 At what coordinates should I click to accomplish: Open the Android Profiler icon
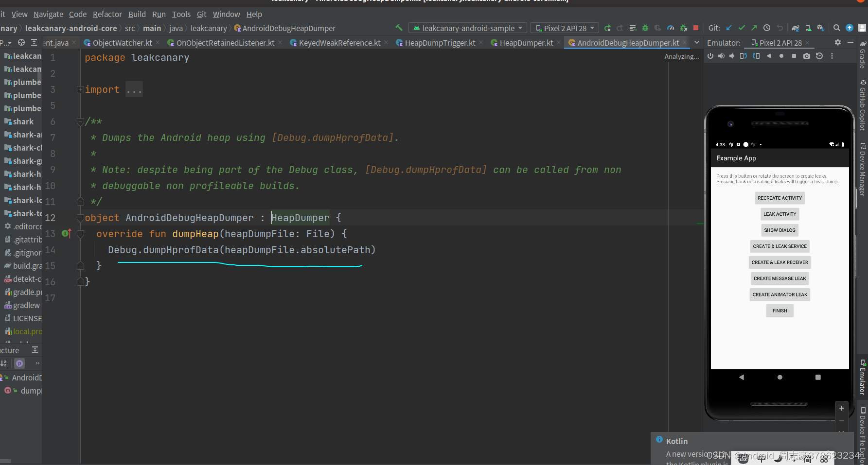click(x=671, y=28)
